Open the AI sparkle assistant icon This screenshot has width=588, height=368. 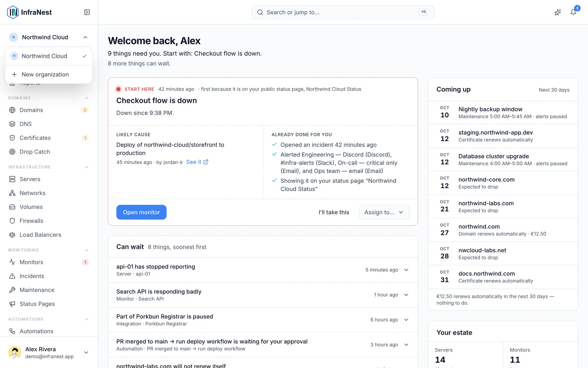[558, 12]
